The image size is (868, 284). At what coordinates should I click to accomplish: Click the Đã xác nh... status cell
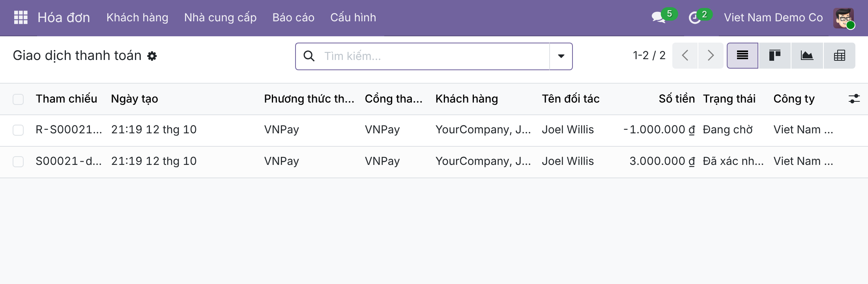733,161
